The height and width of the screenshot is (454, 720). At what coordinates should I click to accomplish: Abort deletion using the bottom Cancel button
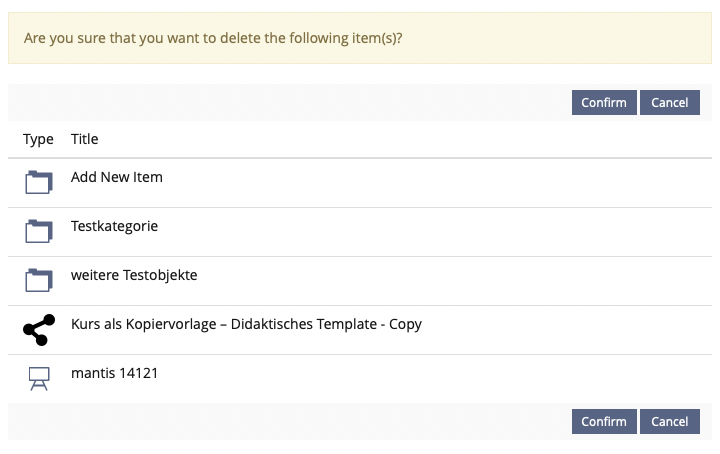669,422
